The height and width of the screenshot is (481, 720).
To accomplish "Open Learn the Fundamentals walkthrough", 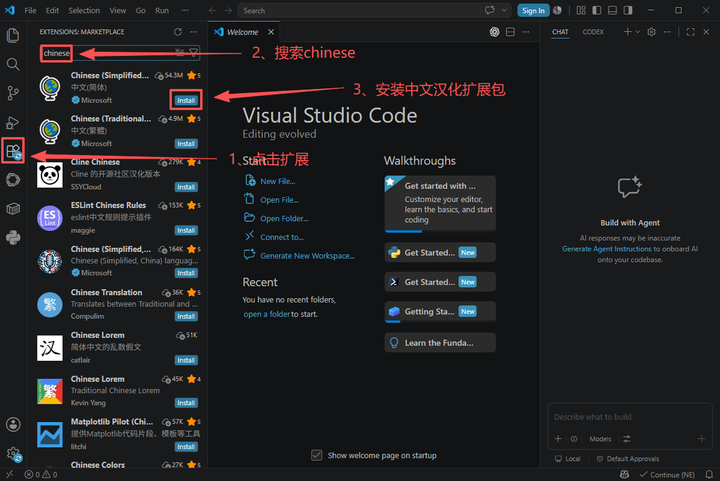I will (x=440, y=342).
